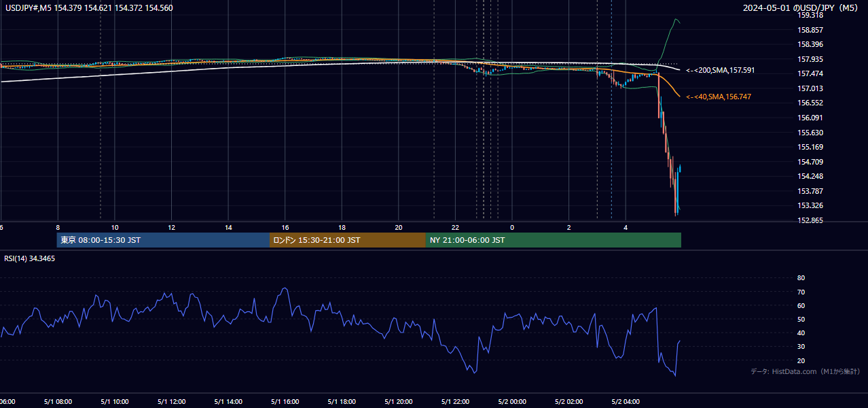Screen dimensions: 868x408
Task: Click the RSI scale value 40
Action: 801,333
